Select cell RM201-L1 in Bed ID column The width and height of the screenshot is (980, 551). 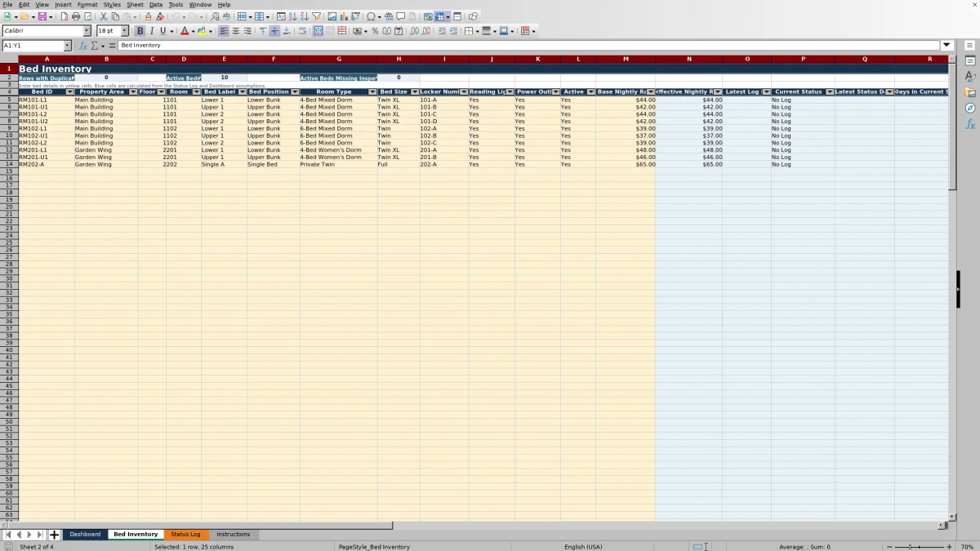point(47,150)
